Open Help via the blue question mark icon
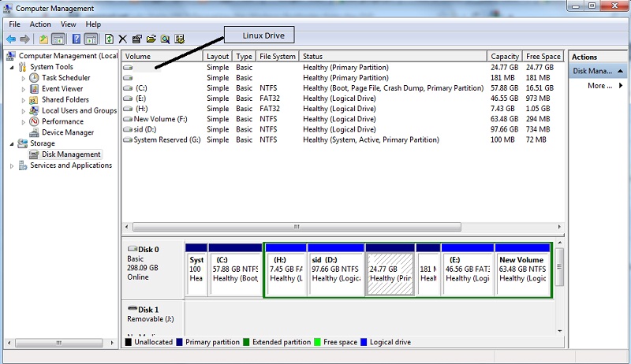The image size is (631, 364). pyautogui.click(x=76, y=39)
